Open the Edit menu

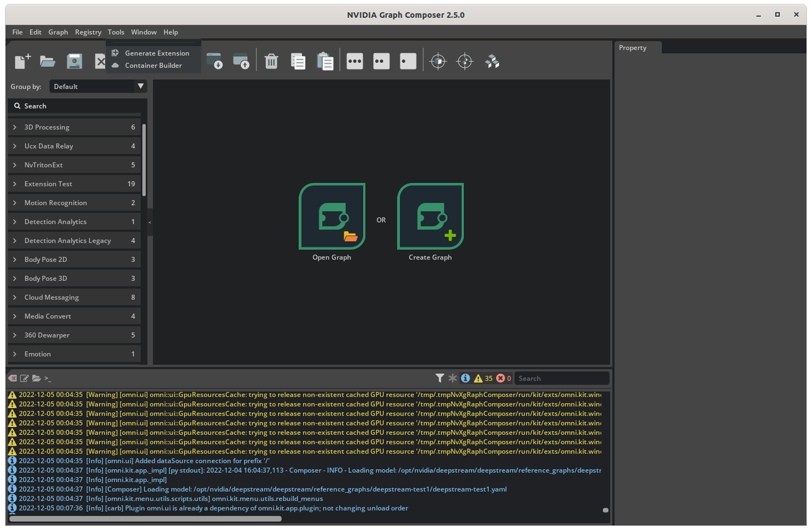36,32
